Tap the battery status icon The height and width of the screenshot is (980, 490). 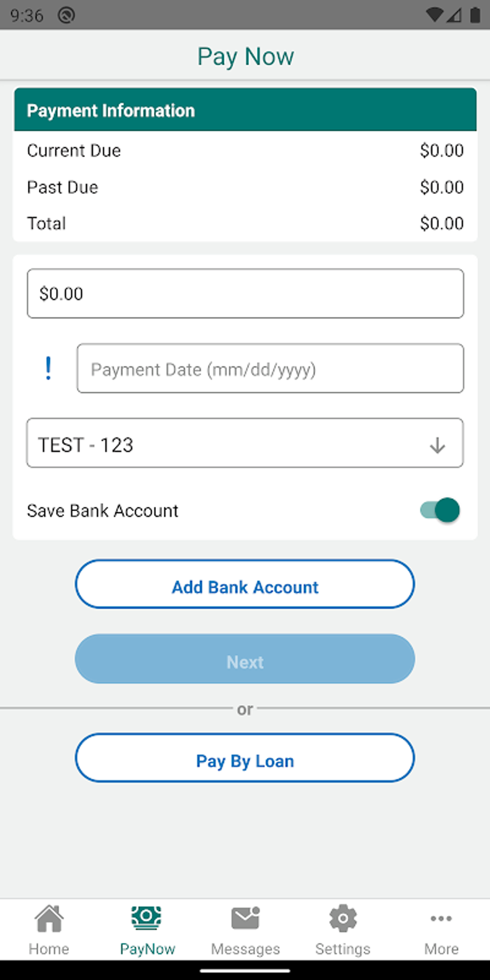[475, 15]
